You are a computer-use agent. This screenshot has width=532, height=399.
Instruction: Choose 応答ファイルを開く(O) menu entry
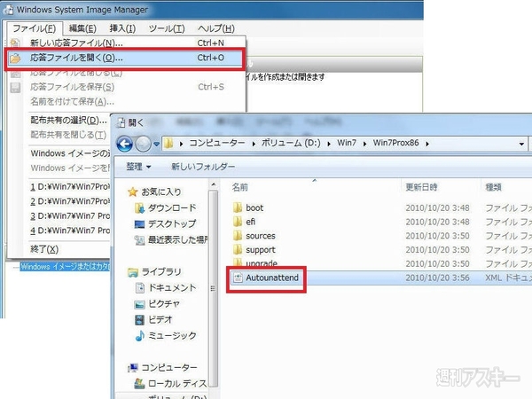[125, 58]
